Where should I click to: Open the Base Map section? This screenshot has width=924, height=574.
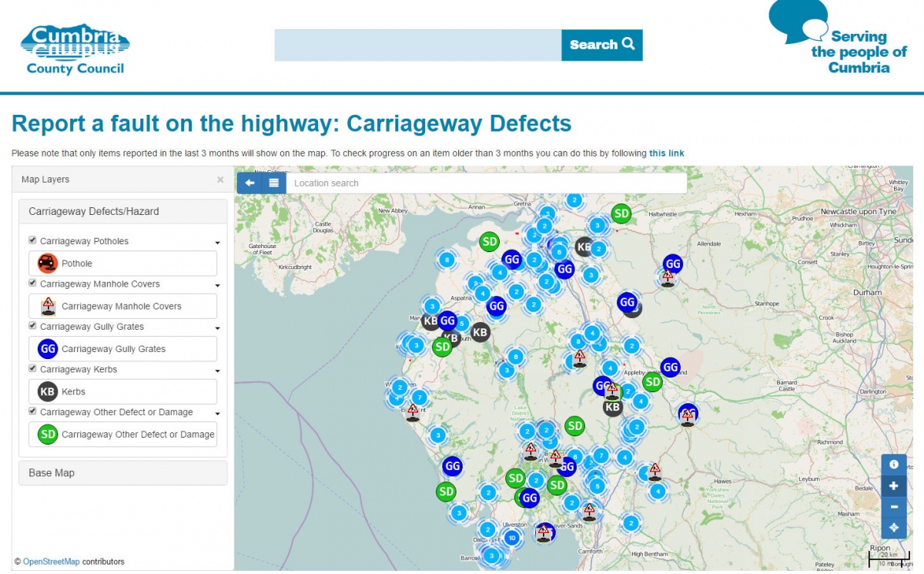pyautogui.click(x=123, y=472)
